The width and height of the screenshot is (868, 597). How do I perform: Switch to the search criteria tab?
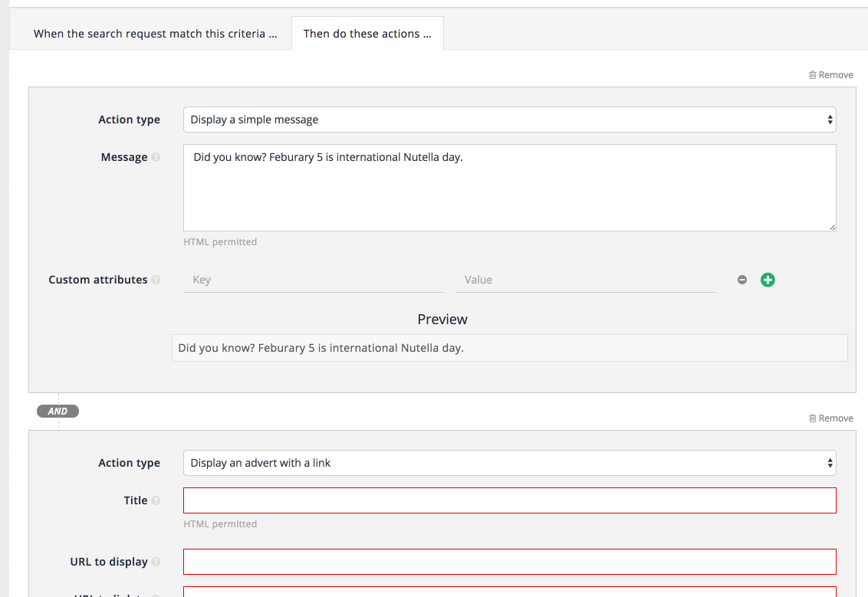[x=155, y=33]
